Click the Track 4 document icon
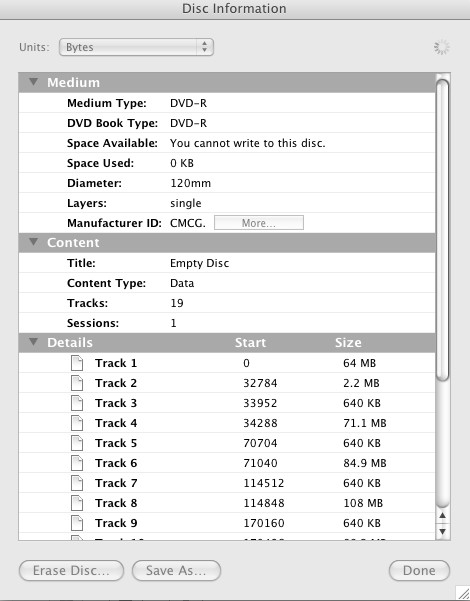This screenshot has height=601, width=470. (x=77, y=423)
